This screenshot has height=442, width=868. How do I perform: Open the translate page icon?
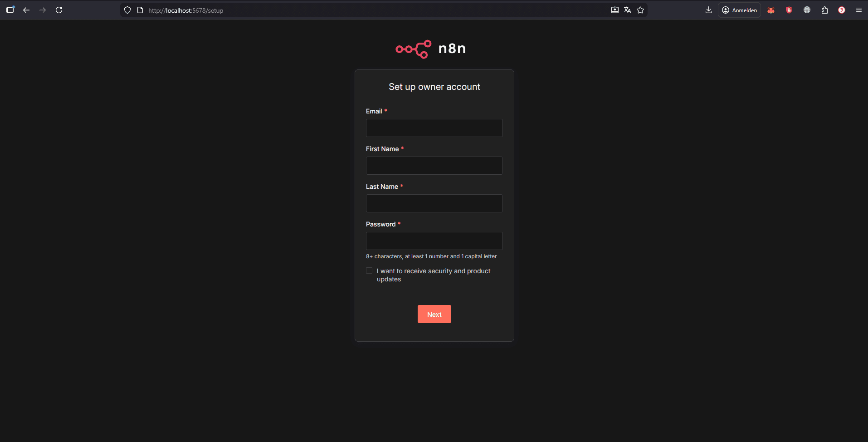628,10
